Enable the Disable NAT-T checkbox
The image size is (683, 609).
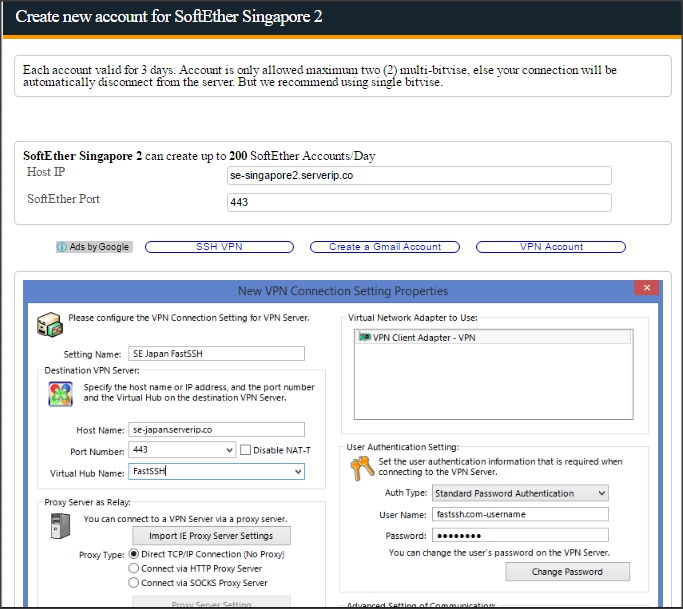pos(246,450)
